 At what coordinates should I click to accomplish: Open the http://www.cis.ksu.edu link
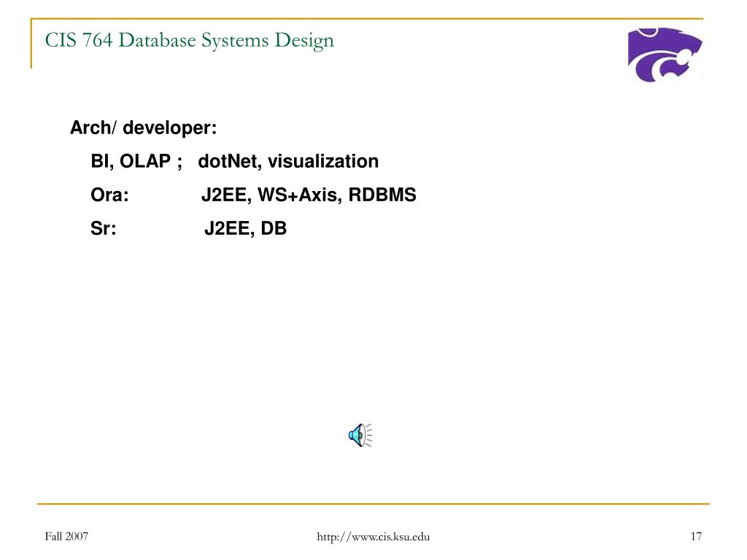pyautogui.click(x=373, y=537)
